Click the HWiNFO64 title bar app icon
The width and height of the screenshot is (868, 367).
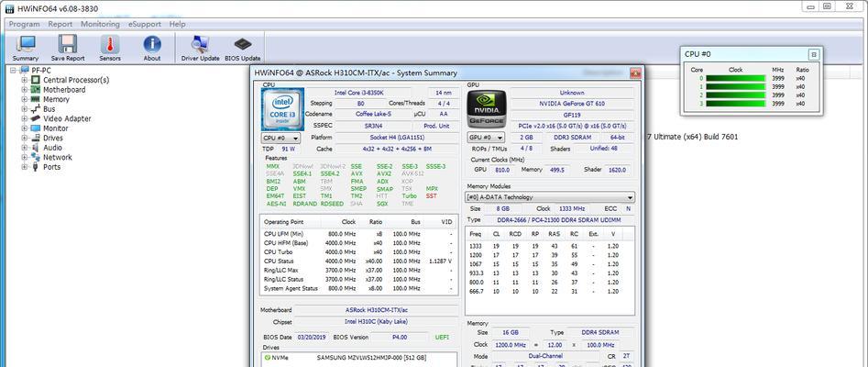[x=9, y=9]
